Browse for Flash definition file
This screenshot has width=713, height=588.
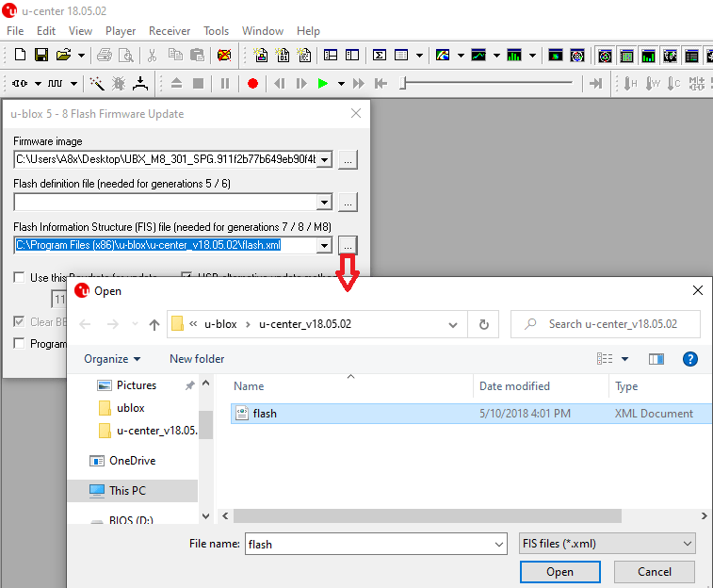tap(348, 202)
